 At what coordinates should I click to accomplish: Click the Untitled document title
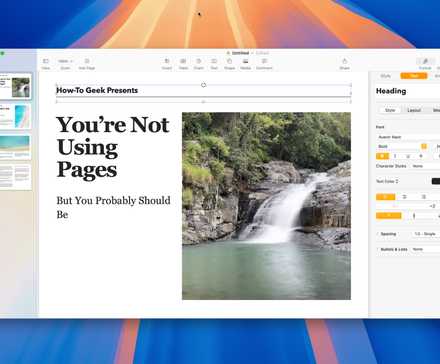click(x=240, y=53)
